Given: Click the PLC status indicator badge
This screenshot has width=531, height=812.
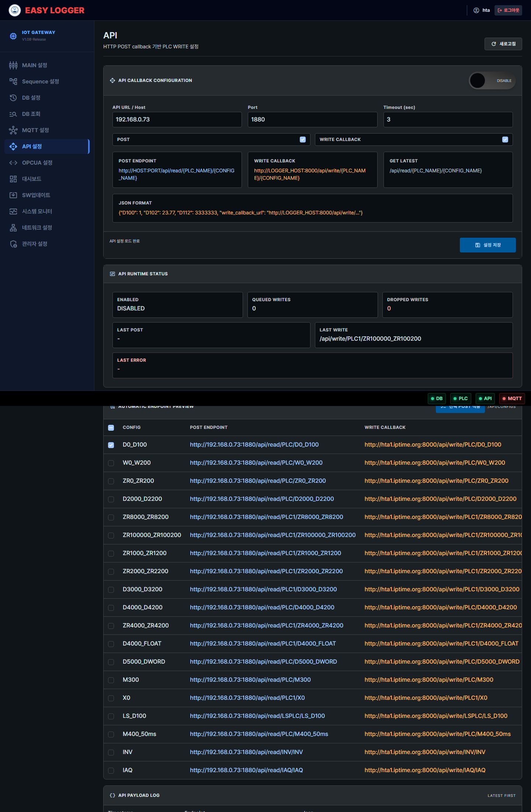Looking at the screenshot, I should [x=461, y=399].
